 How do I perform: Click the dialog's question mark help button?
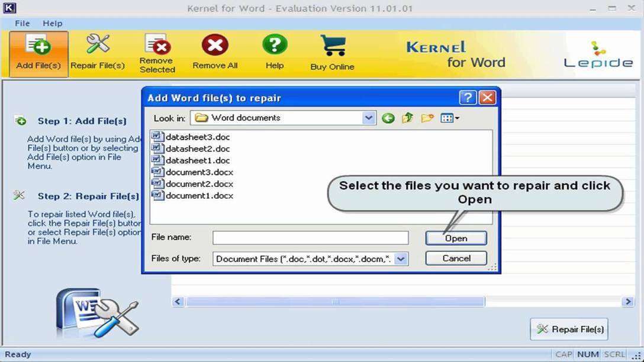(x=468, y=98)
